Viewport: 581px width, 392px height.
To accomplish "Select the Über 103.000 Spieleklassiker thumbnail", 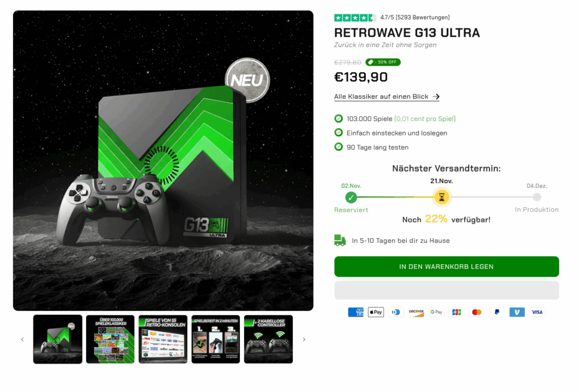I will pyautogui.click(x=111, y=339).
